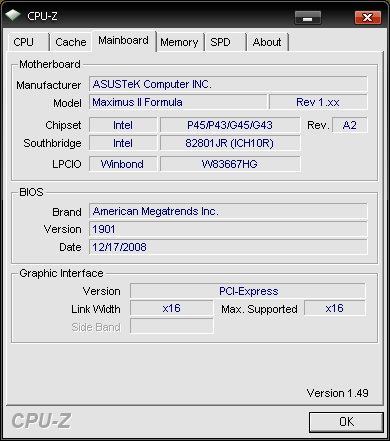
Task: Click the Southbridge label
Action: 52,143
